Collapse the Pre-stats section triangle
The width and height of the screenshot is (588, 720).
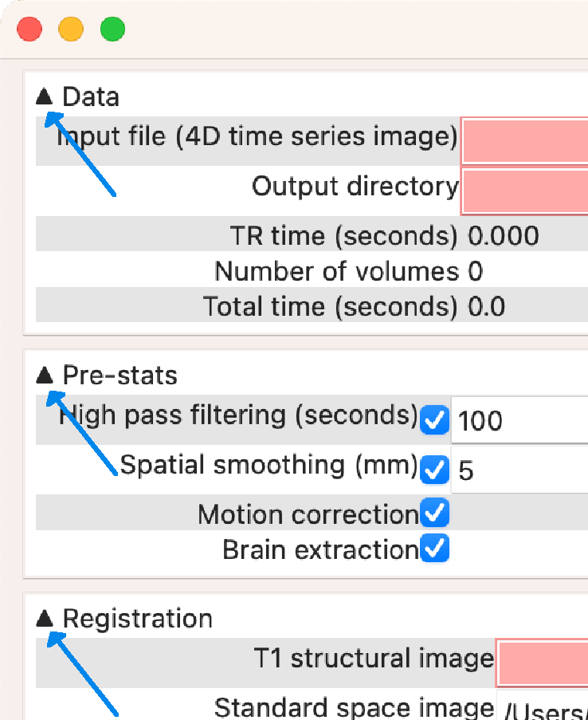point(45,375)
